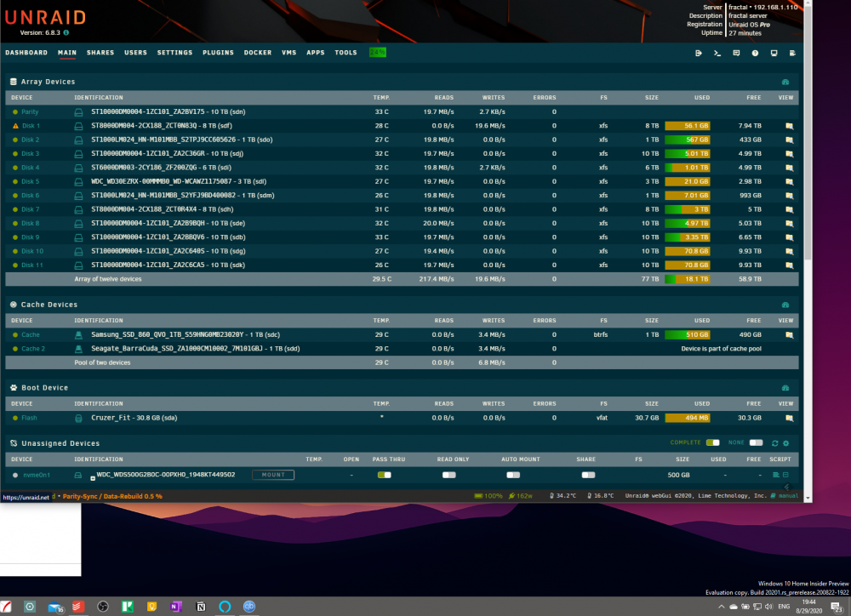Expand partitions of WDC_WDS500G2B0C with plus icon
Image resolution: width=851 pixels, height=616 pixels.
[x=93, y=478]
